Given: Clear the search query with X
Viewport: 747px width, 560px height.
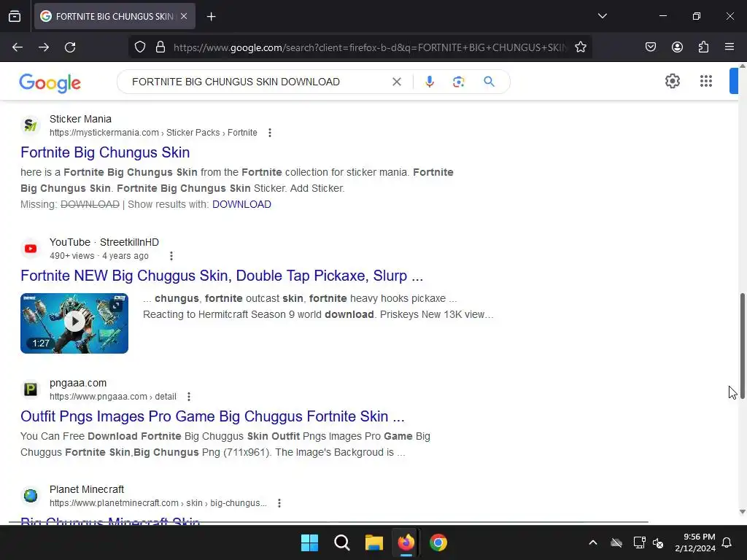Looking at the screenshot, I should tap(396, 82).
